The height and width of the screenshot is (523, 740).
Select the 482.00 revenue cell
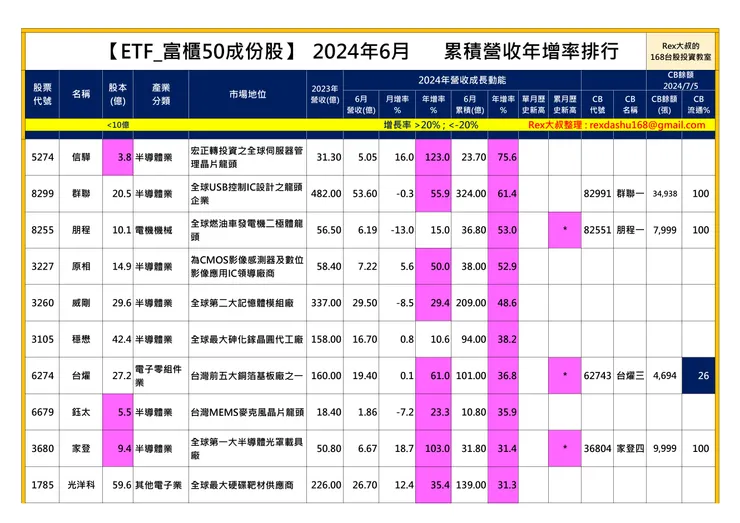(325, 194)
